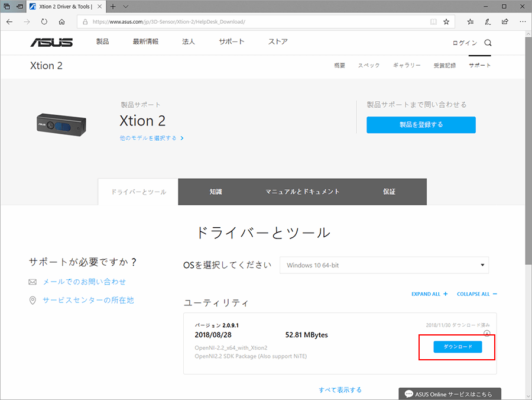Click add notes pen icon
Image resolution: width=532 pixels, height=400 pixels.
pyautogui.click(x=488, y=22)
